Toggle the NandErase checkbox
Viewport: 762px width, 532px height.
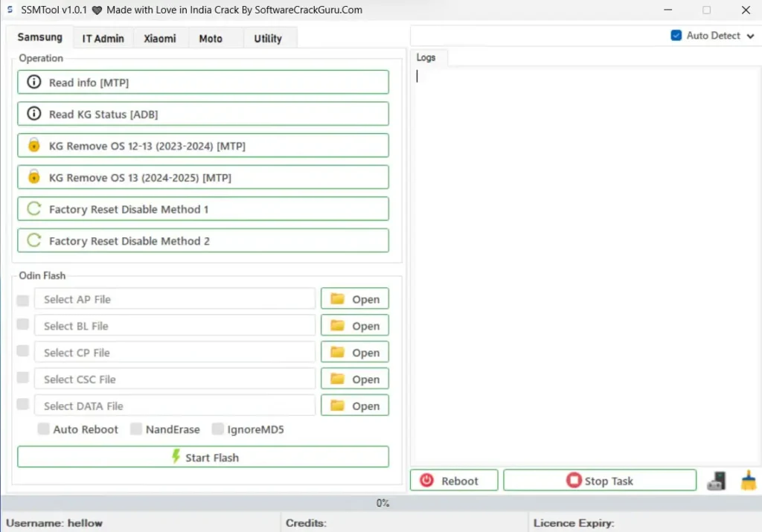click(x=136, y=429)
